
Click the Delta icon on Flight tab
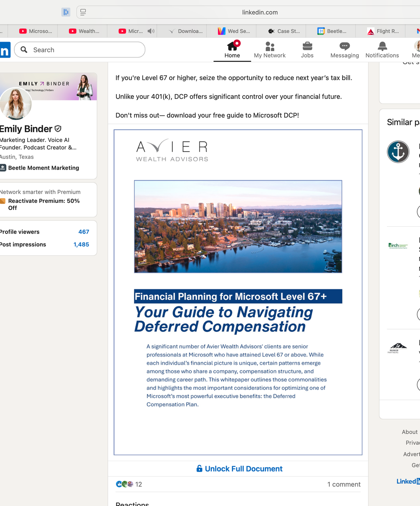tap(371, 31)
